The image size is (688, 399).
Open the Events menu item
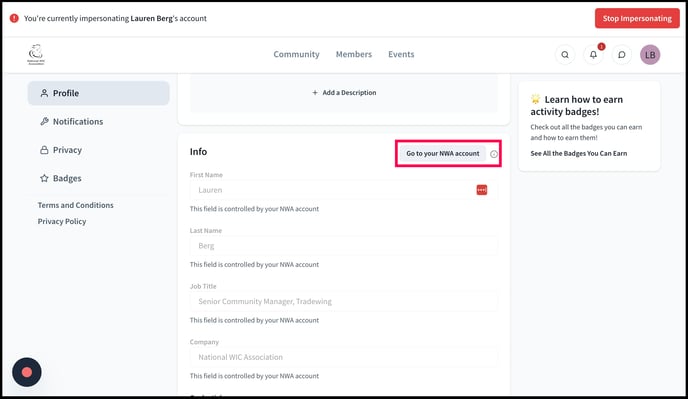tap(401, 54)
